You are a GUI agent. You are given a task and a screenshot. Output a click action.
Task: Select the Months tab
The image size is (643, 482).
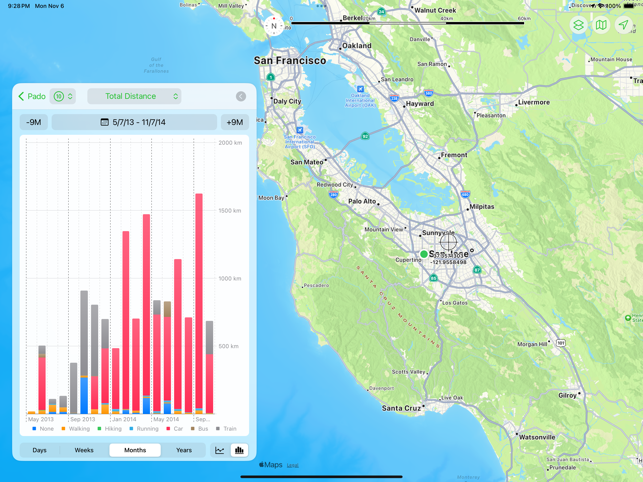pyautogui.click(x=135, y=450)
